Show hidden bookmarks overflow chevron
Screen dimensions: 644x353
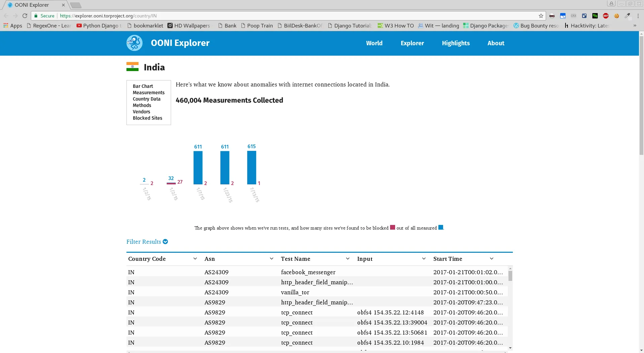[x=635, y=25]
